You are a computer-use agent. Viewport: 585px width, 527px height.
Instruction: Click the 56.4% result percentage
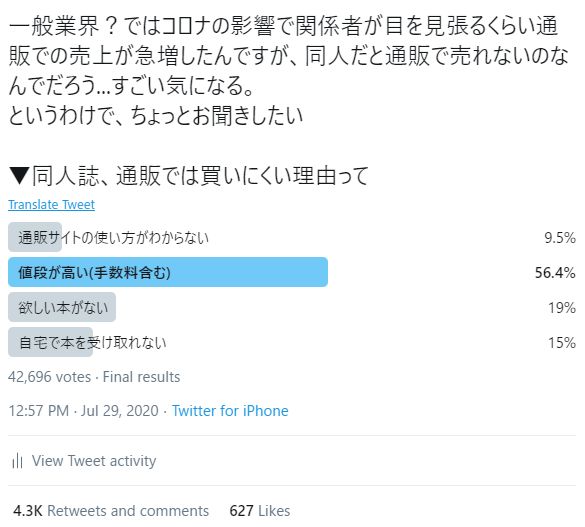pos(555,273)
